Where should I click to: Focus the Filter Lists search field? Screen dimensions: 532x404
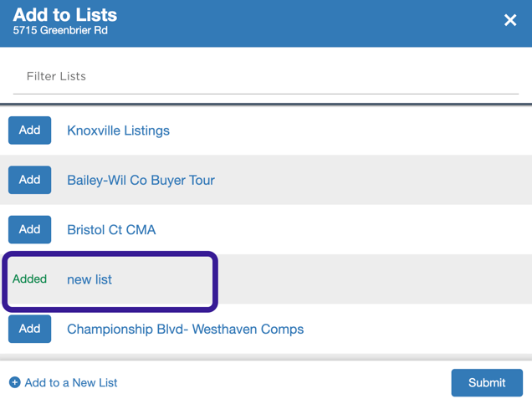click(x=266, y=76)
